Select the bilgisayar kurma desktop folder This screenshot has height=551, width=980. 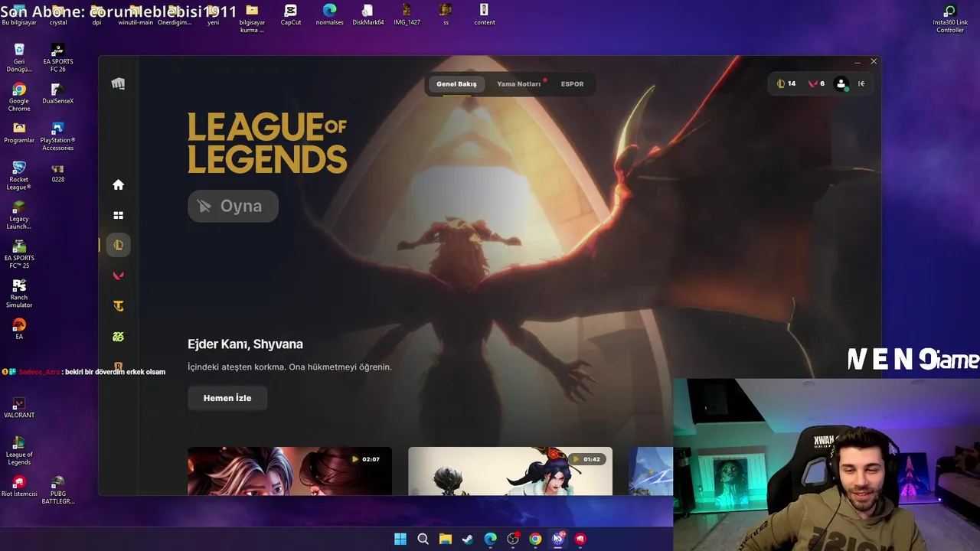click(252, 18)
